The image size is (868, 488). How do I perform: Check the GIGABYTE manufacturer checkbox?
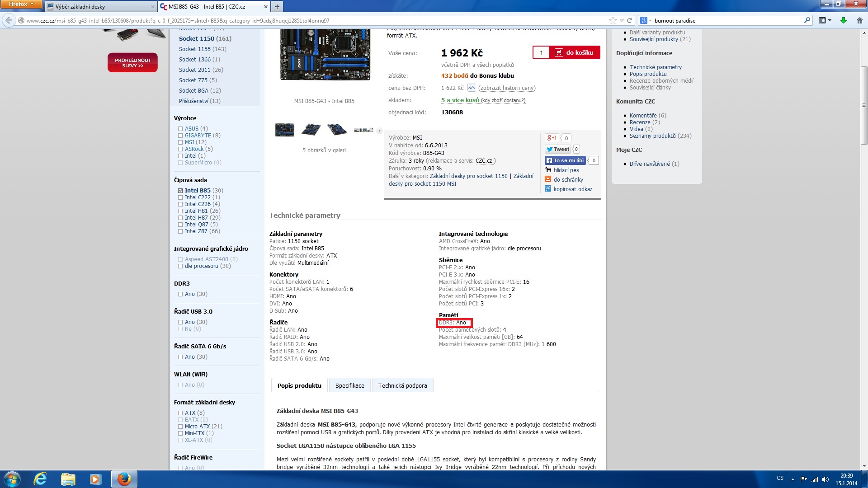[x=180, y=136]
